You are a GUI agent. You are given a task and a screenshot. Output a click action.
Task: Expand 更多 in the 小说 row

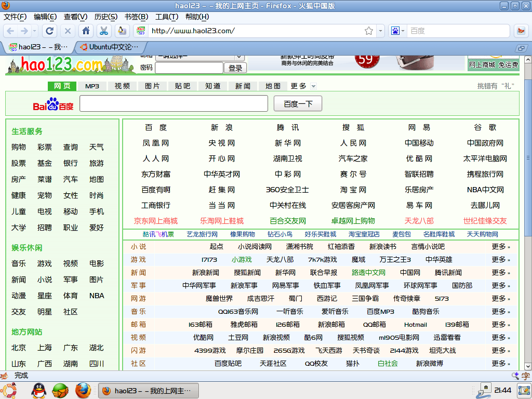click(501, 247)
